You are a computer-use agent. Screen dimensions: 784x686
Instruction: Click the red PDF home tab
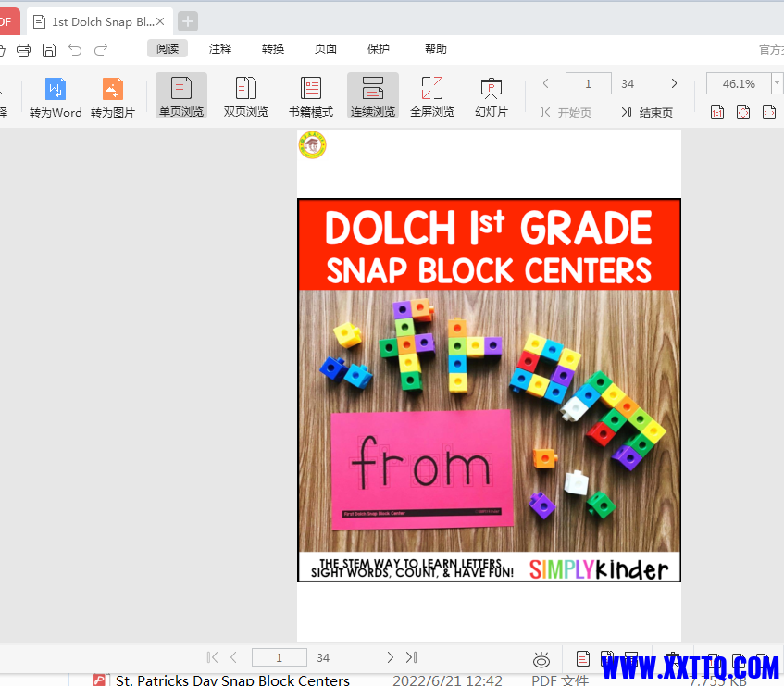tap(8, 21)
